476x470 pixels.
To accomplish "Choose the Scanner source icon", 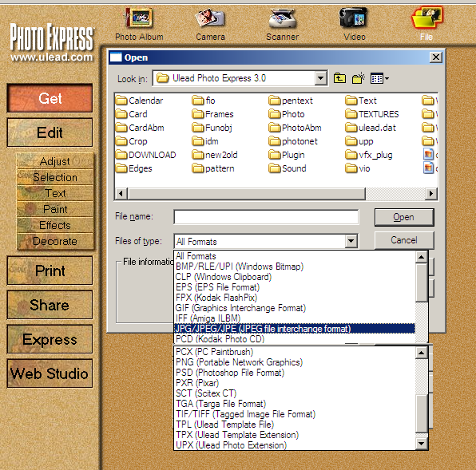I will (282, 18).
